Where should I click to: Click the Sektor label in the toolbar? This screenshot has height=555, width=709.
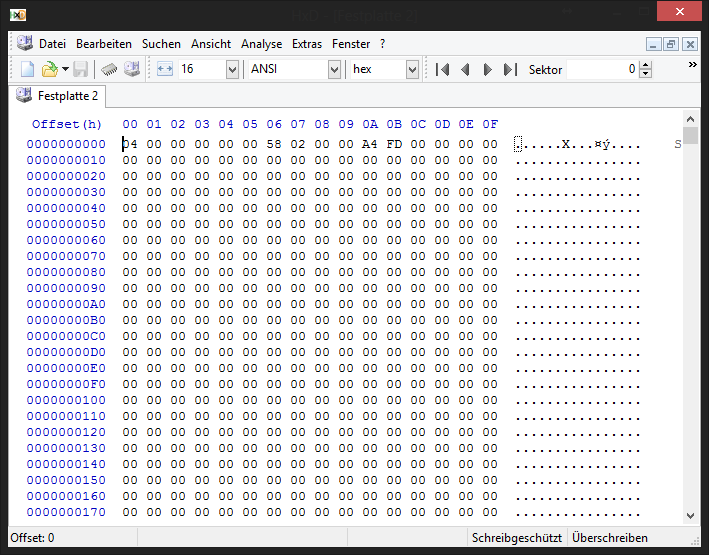click(x=545, y=70)
